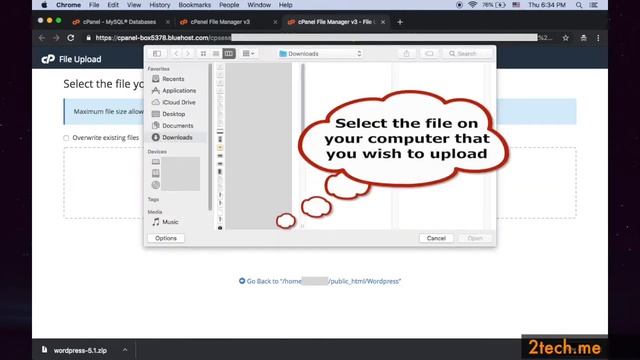Open the Edit menu
This screenshot has width=640, height=360.
[x=113, y=5]
